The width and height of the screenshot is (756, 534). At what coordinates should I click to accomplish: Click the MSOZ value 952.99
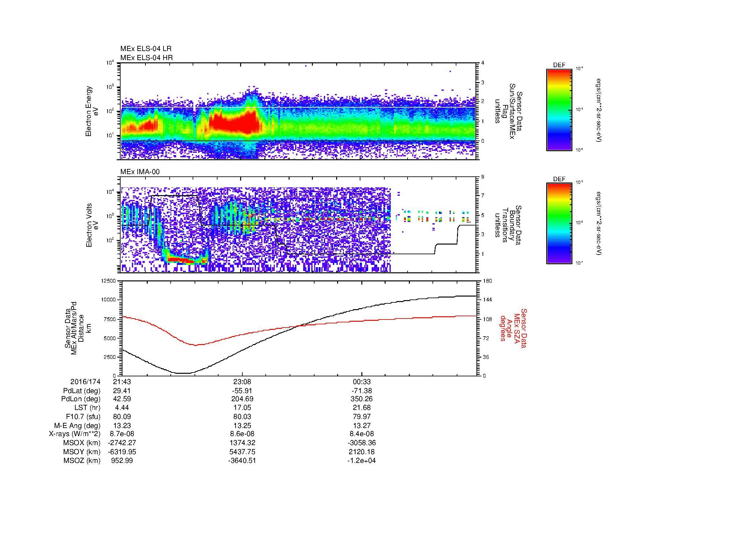click(122, 461)
